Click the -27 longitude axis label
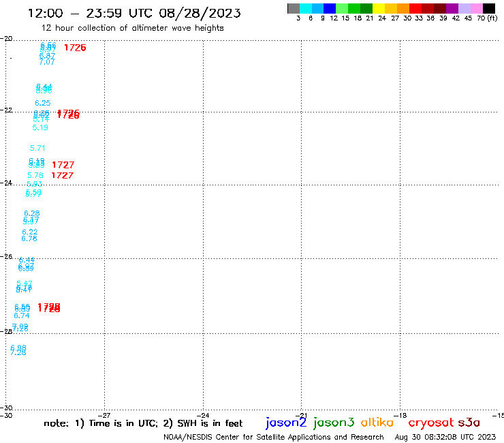The height and width of the screenshot is (443, 504). pos(104,416)
